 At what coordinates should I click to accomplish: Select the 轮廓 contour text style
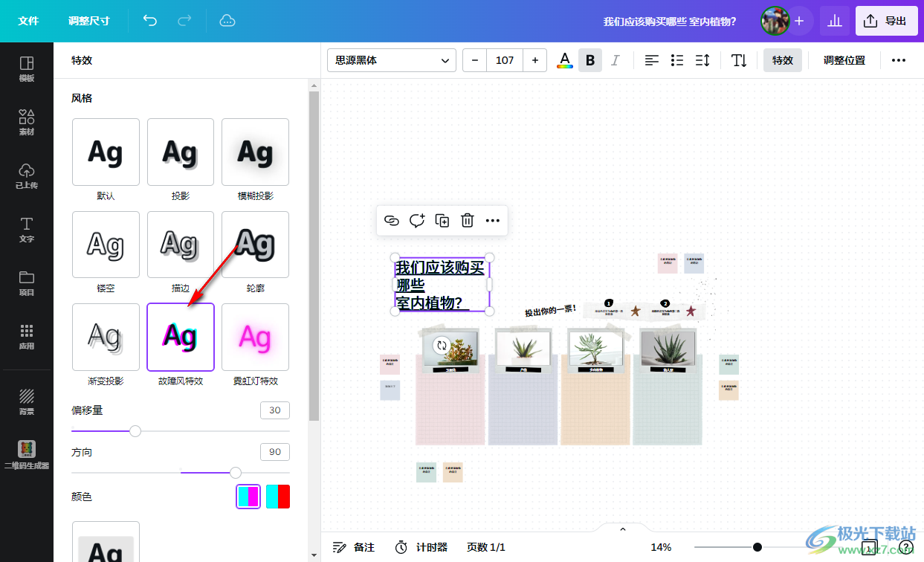pyautogui.click(x=255, y=244)
